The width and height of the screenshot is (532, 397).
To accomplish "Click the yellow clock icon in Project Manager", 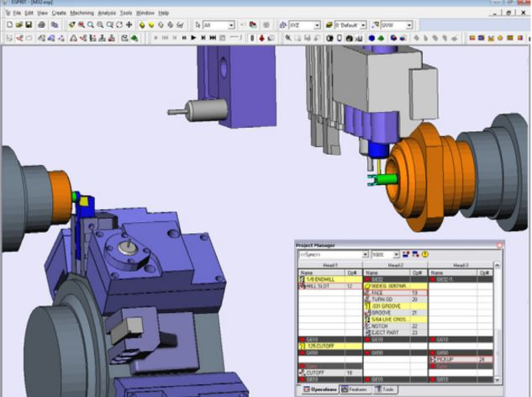I will coord(425,254).
